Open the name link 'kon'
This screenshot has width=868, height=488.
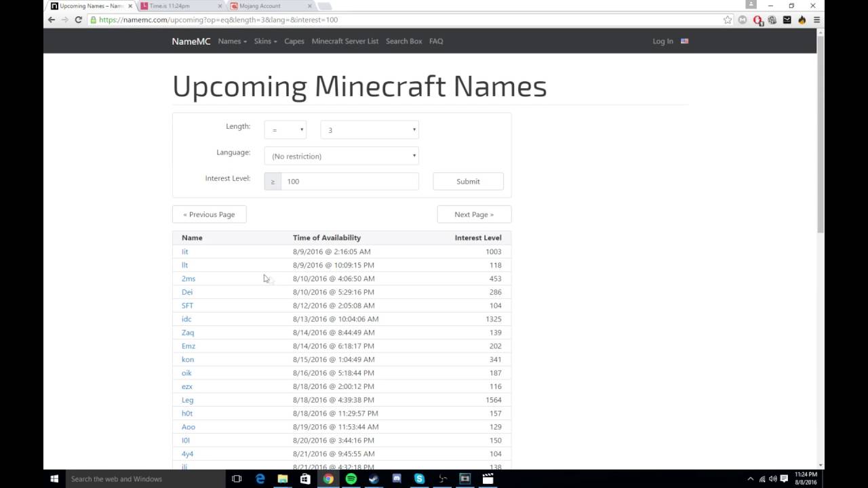point(188,359)
